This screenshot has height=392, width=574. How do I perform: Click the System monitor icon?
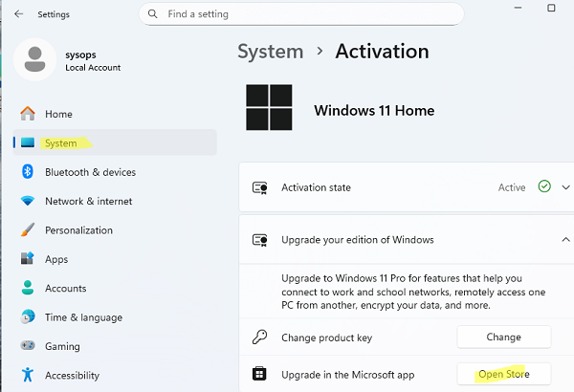(28, 142)
